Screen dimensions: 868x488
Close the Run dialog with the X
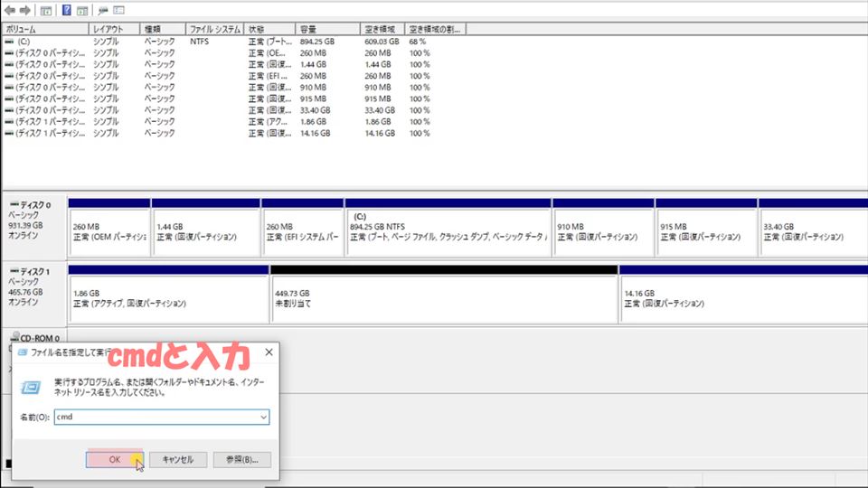click(269, 352)
